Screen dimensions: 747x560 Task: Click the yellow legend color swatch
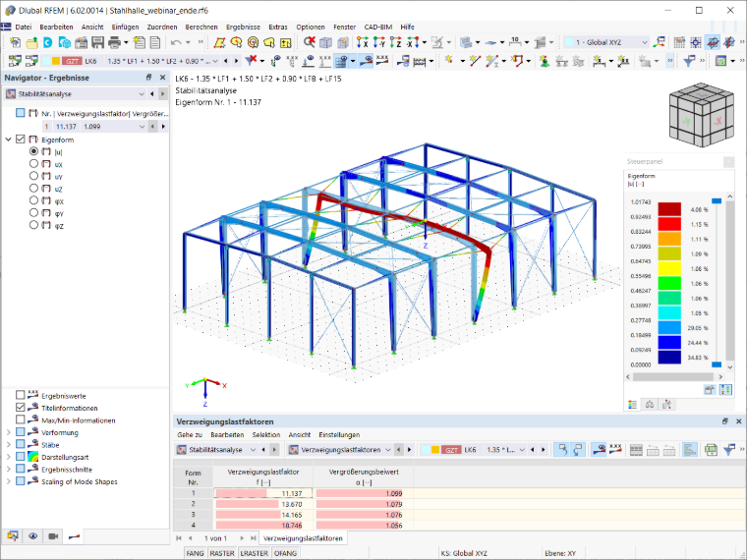669,268
